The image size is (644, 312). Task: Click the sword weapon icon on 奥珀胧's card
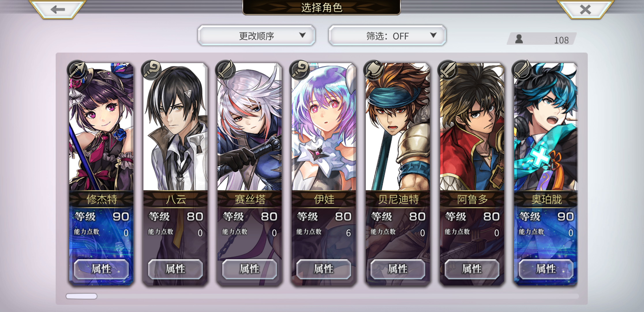(x=522, y=70)
